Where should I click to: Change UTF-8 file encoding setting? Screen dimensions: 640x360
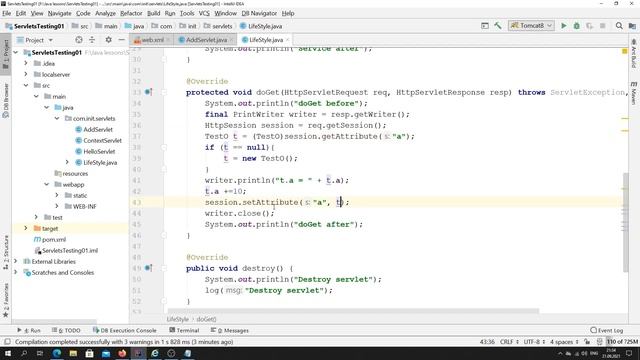pyautogui.click(x=534, y=342)
